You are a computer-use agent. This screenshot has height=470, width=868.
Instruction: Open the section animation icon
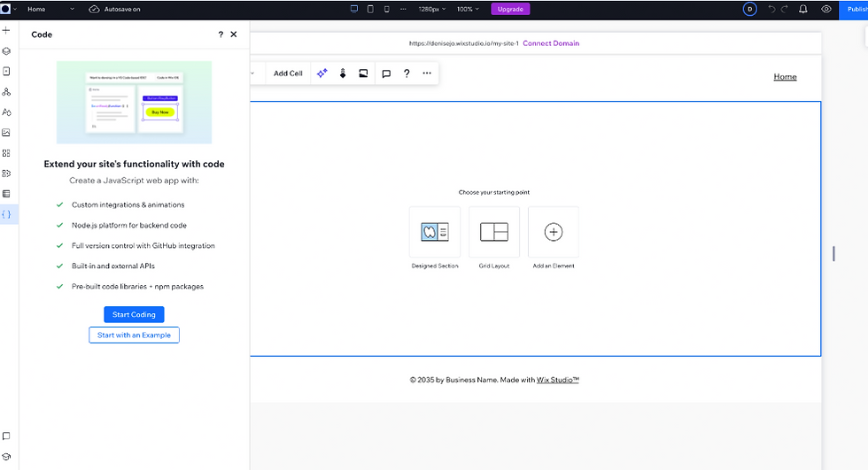tap(343, 73)
